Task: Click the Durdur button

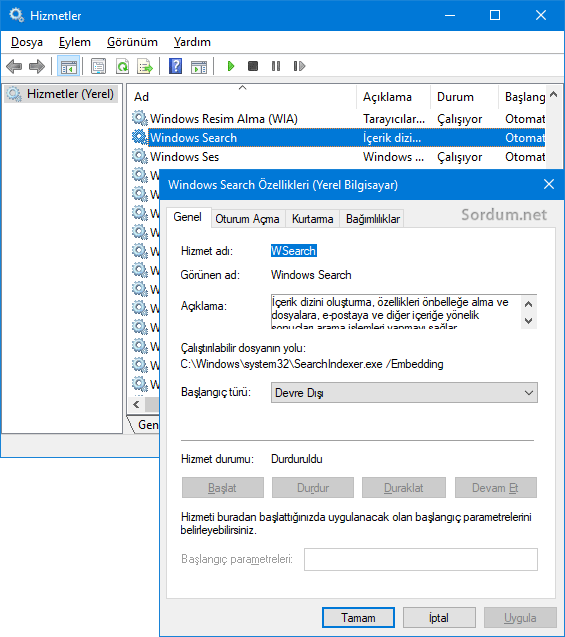Action: [x=313, y=488]
